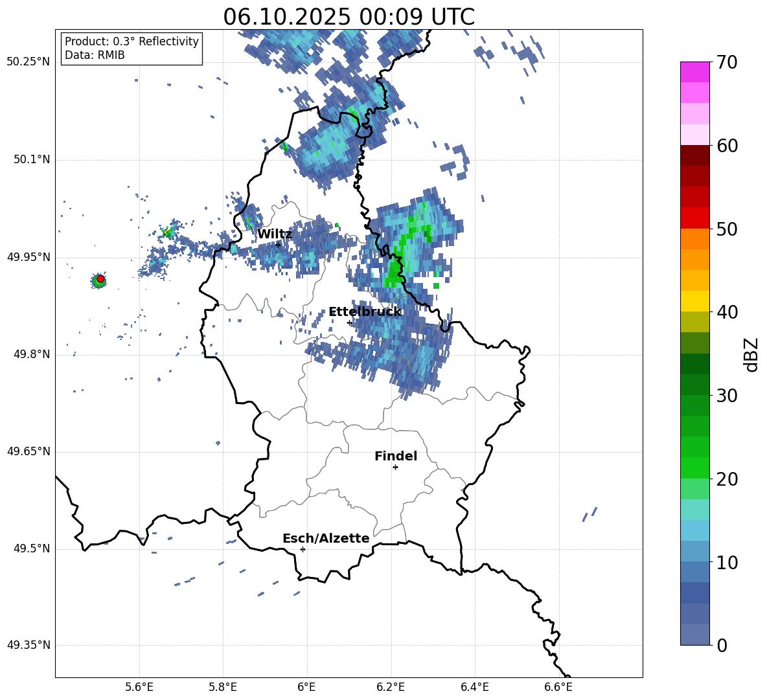Click the cross marker below Esch/Alzette label
The image size is (767, 700).
303,549
